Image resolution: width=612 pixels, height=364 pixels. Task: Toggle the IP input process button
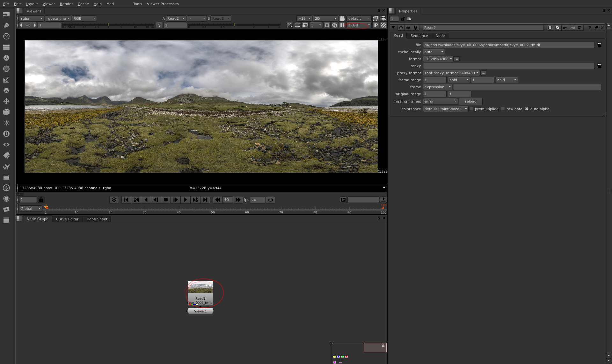pos(376,25)
